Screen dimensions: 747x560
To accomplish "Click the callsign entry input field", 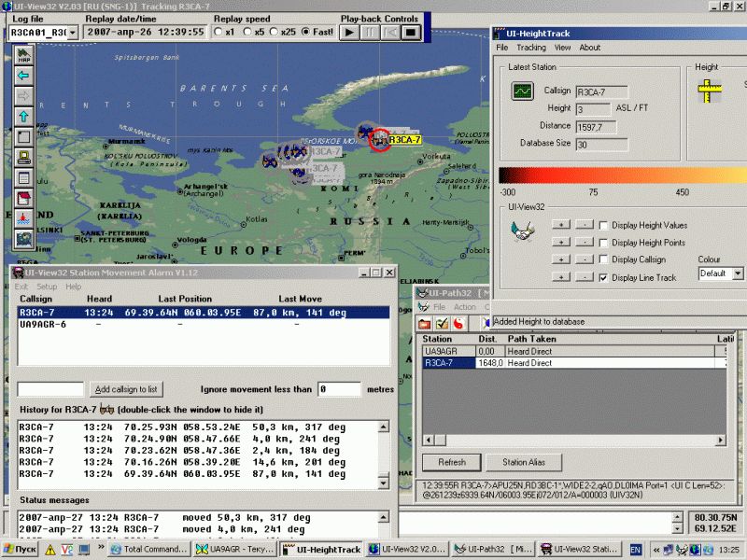I will (x=50, y=389).
